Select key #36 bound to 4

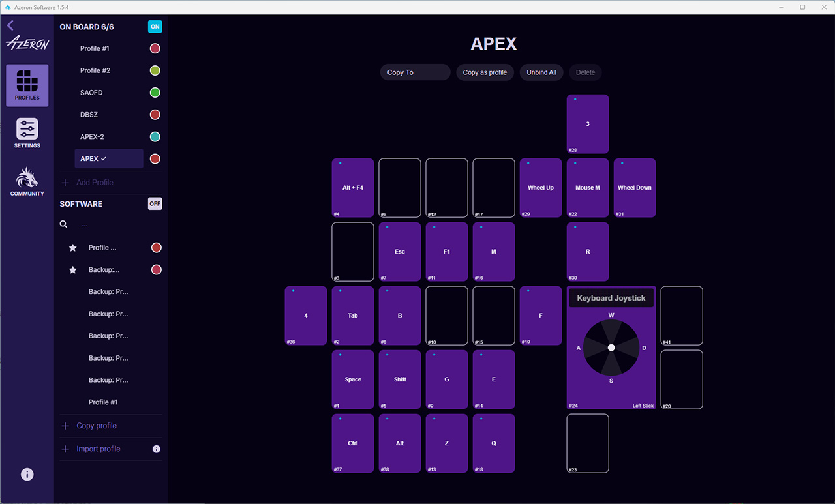pyautogui.click(x=306, y=316)
